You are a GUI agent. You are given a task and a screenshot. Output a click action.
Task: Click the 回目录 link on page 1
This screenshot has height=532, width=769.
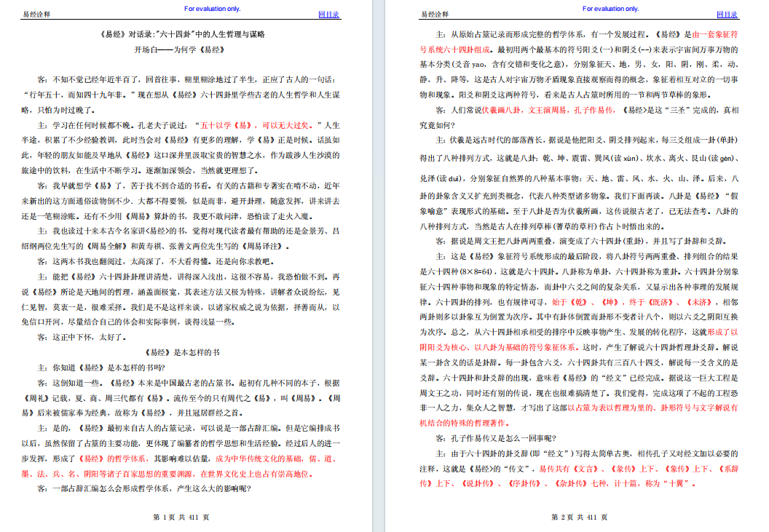(329, 15)
